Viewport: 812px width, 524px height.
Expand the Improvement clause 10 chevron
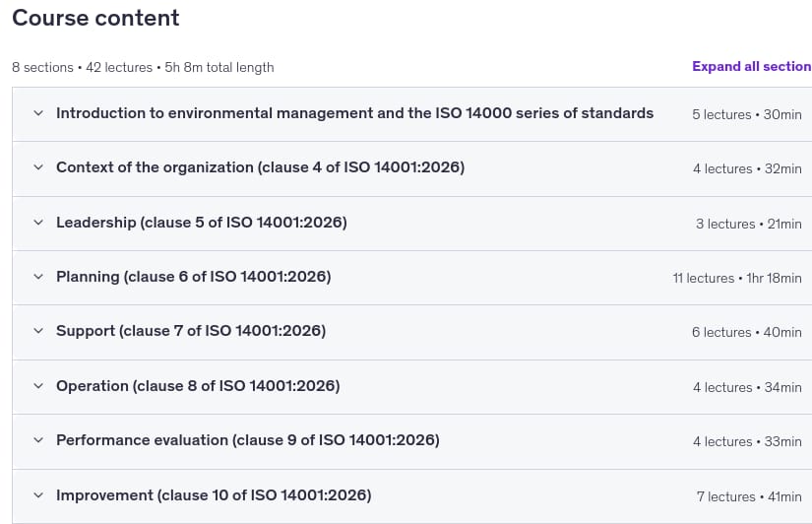38,495
